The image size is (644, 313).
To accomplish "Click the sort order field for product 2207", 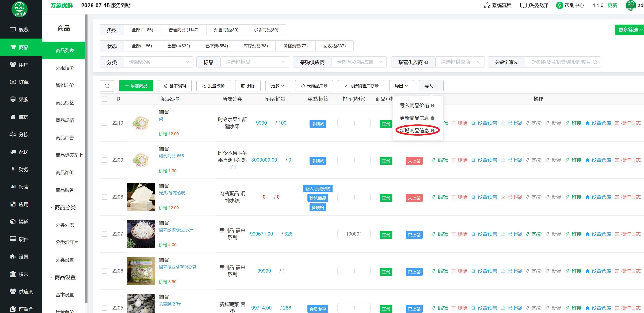I will [x=354, y=234].
